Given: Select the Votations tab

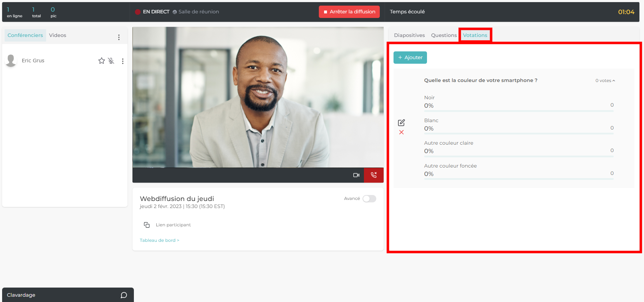Looking at the screenshot, I should coord(475,35).
